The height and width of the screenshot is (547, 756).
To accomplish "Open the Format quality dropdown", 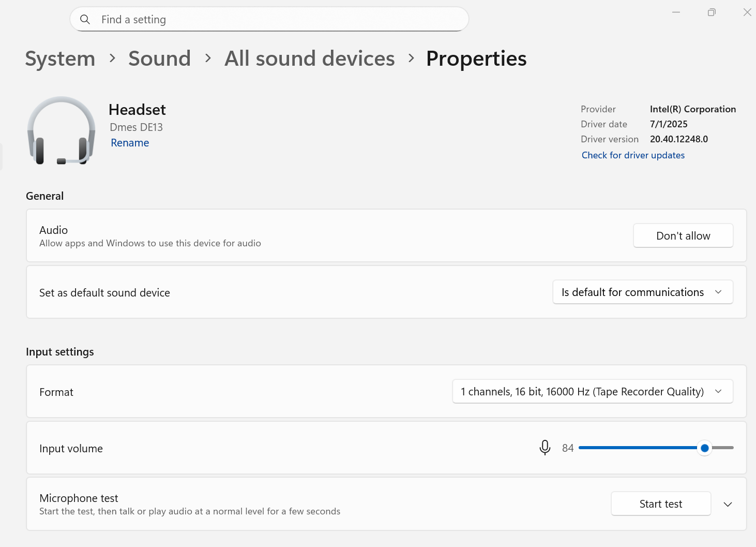I will pyautogui.click(x=592, y=392).
